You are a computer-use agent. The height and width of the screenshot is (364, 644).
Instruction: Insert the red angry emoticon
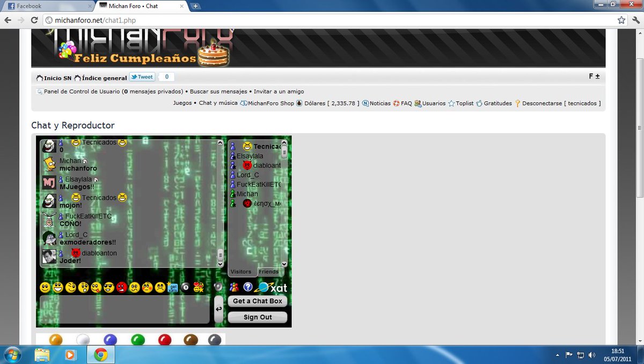(x=122, y=287)
